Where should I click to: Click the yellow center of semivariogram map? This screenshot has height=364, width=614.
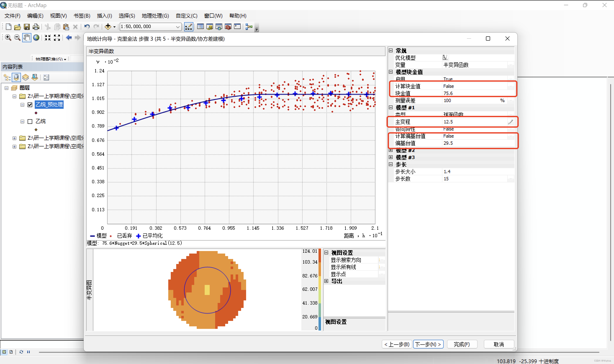point(207,290)
